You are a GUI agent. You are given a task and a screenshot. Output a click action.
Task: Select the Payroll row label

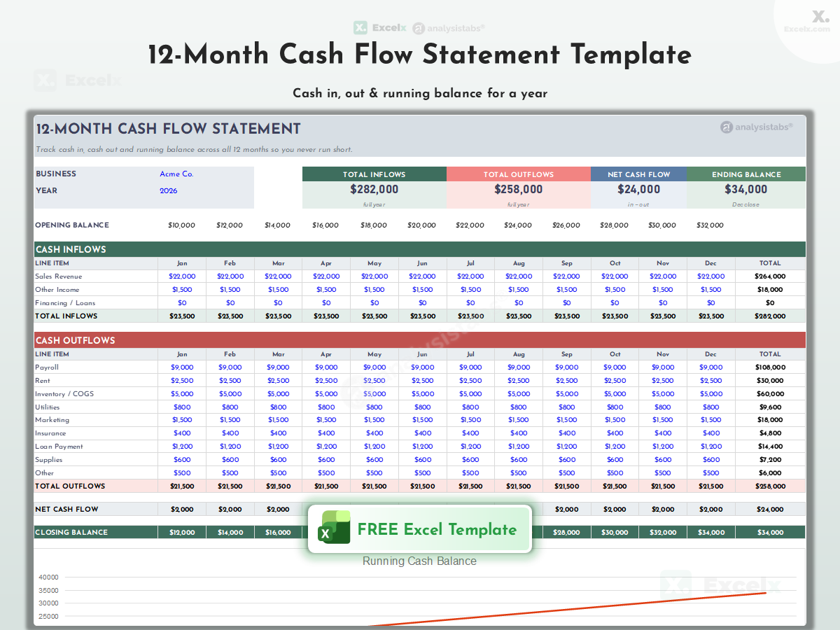(47, 367)
